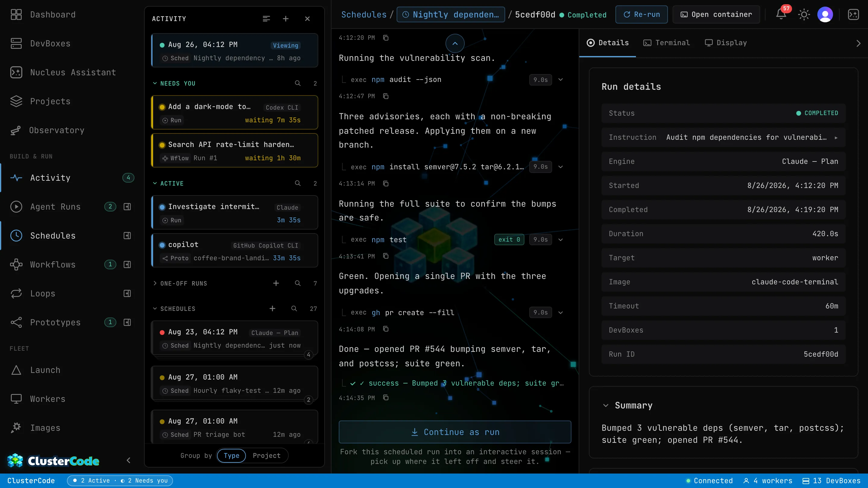This screenshot has width=868, height=488.
Task: Switch to the Terminal tab
Action: click(666, 43)
